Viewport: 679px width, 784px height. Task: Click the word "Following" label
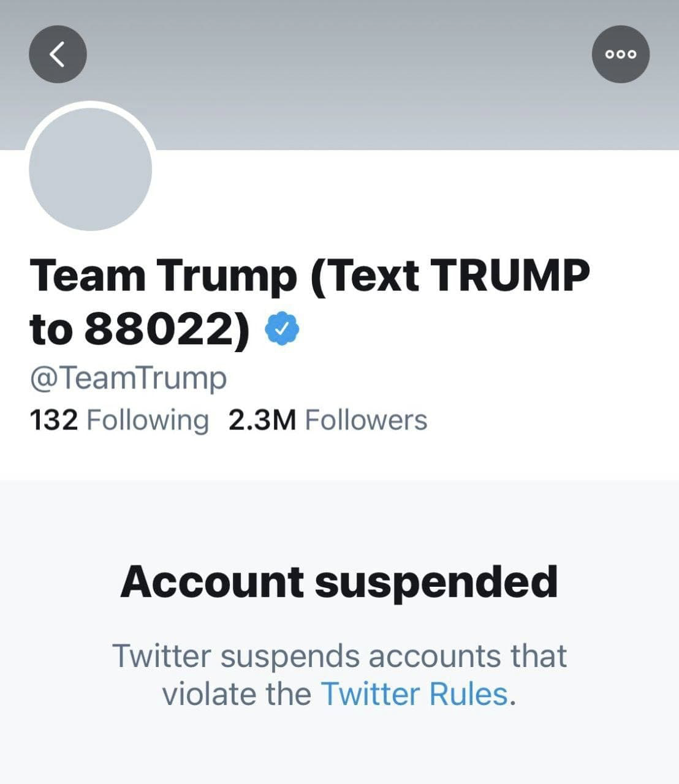pos(148,421)
